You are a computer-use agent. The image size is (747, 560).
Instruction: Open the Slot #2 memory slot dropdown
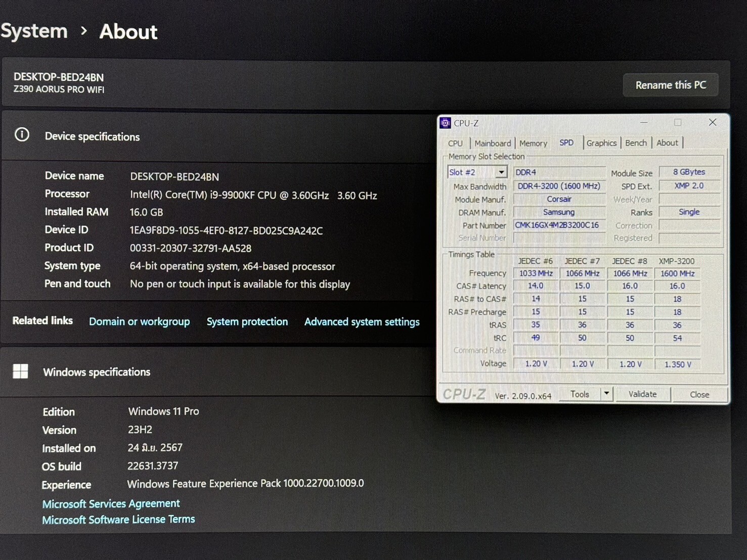point(477,172)
